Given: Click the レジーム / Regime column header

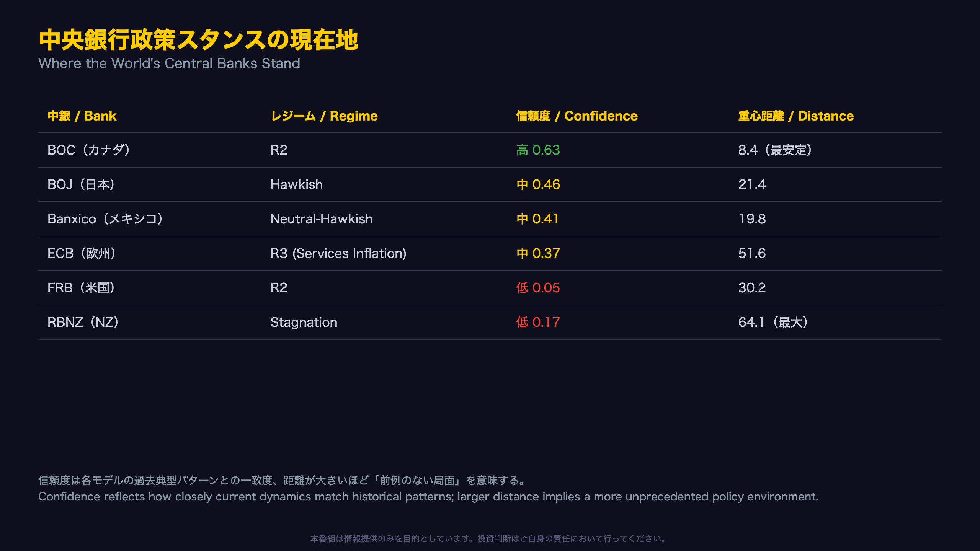Looking at the screenshot, I should pos(324,116).
